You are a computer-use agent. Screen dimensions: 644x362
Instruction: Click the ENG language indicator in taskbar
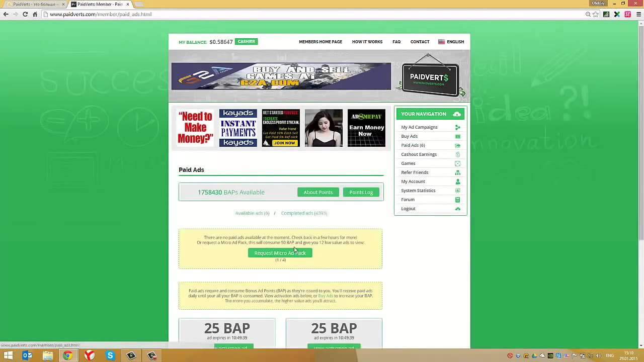pyautogui.click(x=610, y=355)
